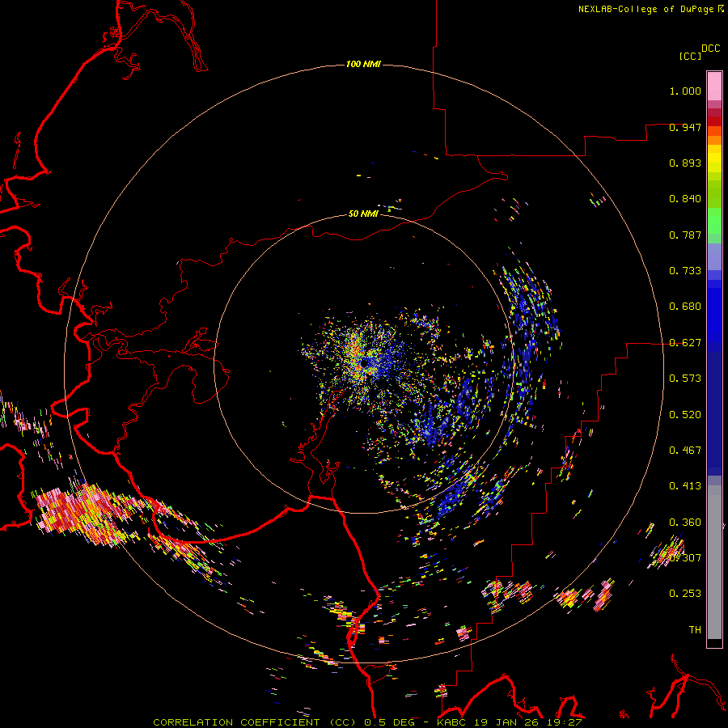Viewport: 728px width, 728px height.
Task: Click the TH threshold label
Action: pyautogui.click(x=695, y=630)
